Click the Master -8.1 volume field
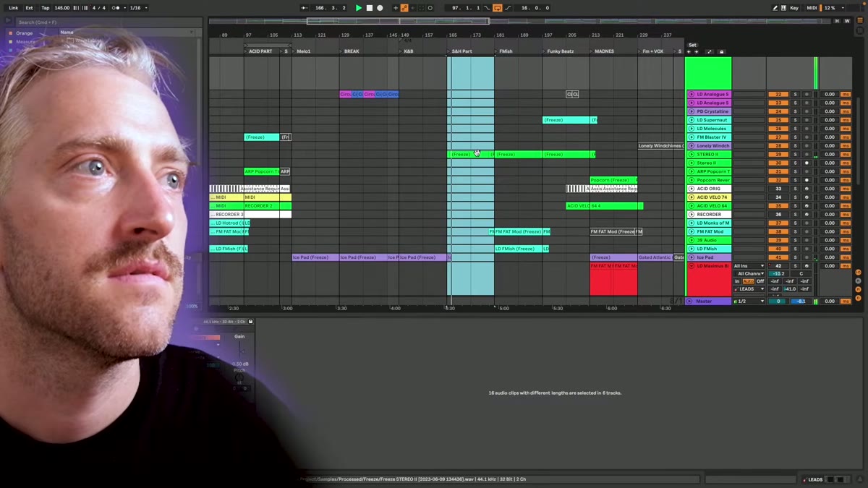868x488 pixels. click(800, 301)
